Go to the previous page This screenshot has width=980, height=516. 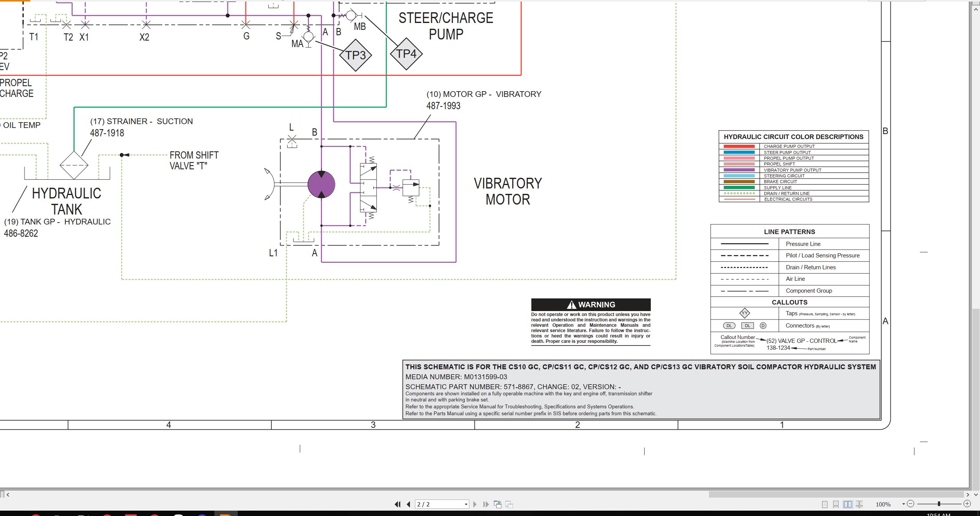[408, 505]
